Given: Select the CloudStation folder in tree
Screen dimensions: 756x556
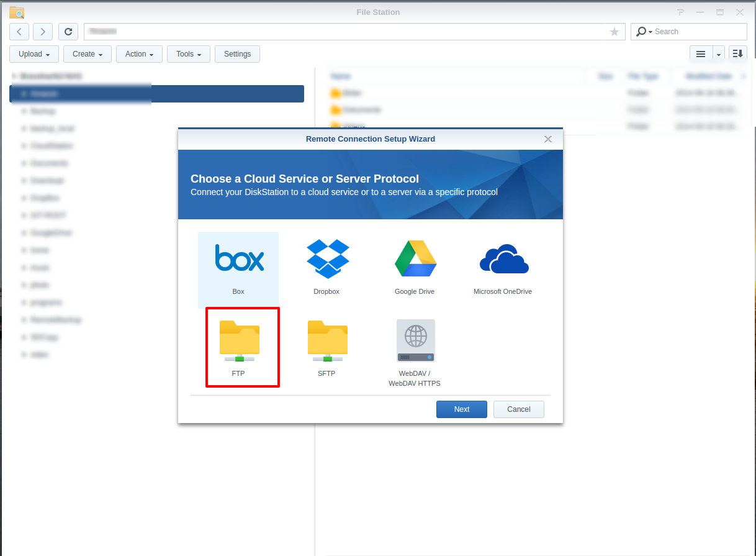Looking at the screenshot, I should (52, 146).
